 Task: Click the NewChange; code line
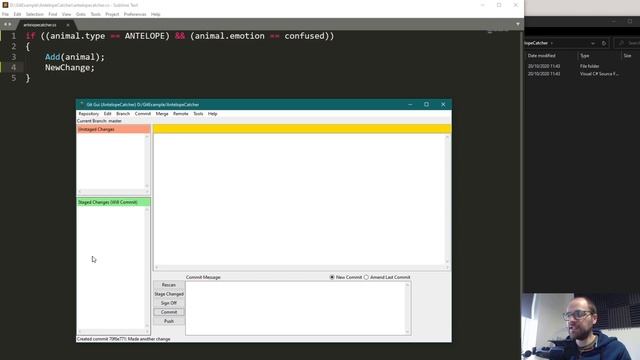coord(70,67)
